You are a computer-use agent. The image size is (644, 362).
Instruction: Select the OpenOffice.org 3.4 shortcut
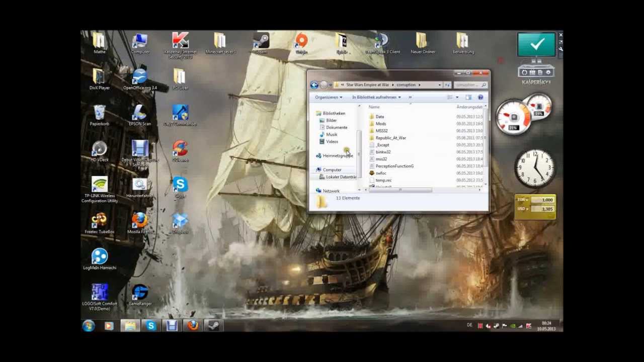click(140, 80)
